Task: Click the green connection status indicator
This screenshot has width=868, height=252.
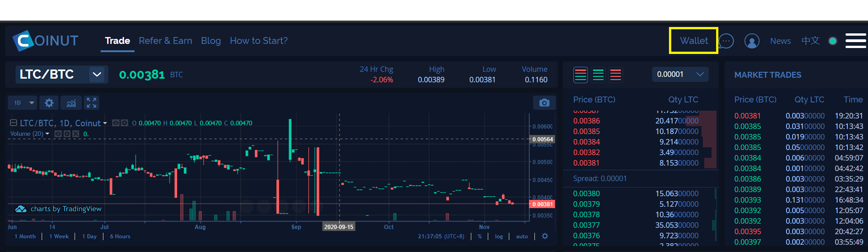Action: coord(833,41)
